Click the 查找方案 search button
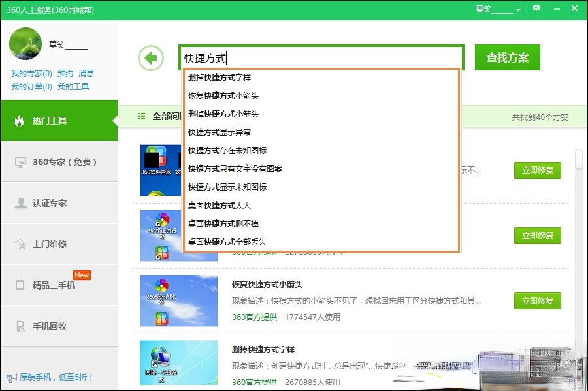 508,57
